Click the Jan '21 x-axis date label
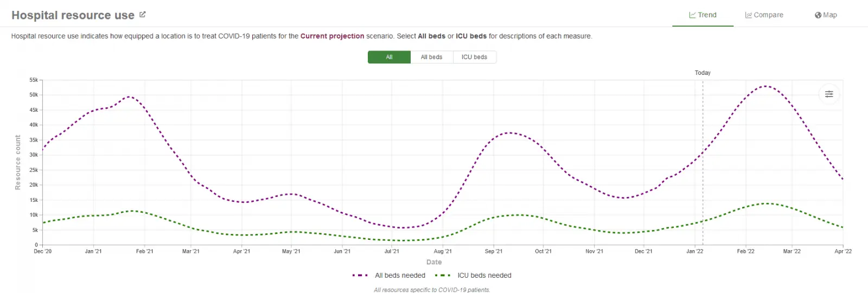Image resolution: width=868 pixels, height=293 pixels. [x=93, y=251]
